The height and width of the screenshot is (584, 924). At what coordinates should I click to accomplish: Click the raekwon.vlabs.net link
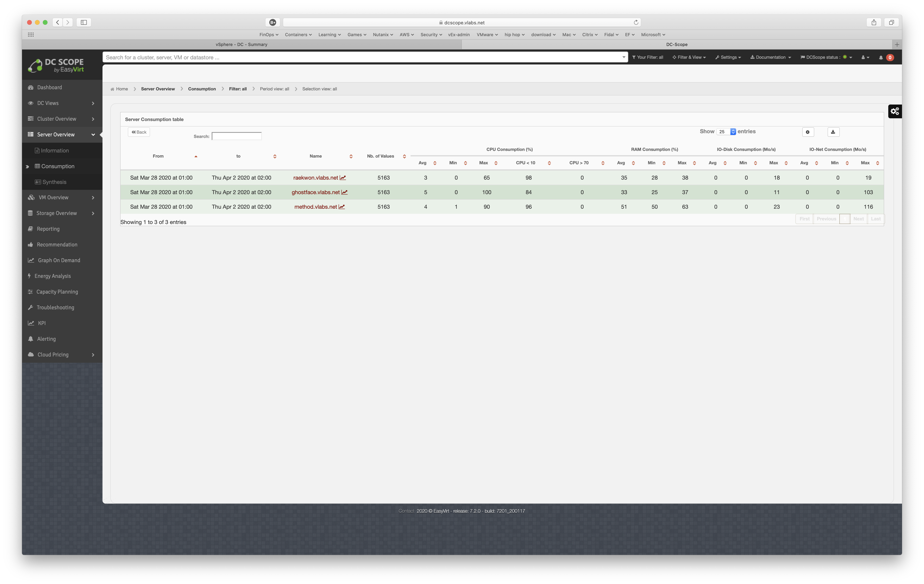pos(315,178)
